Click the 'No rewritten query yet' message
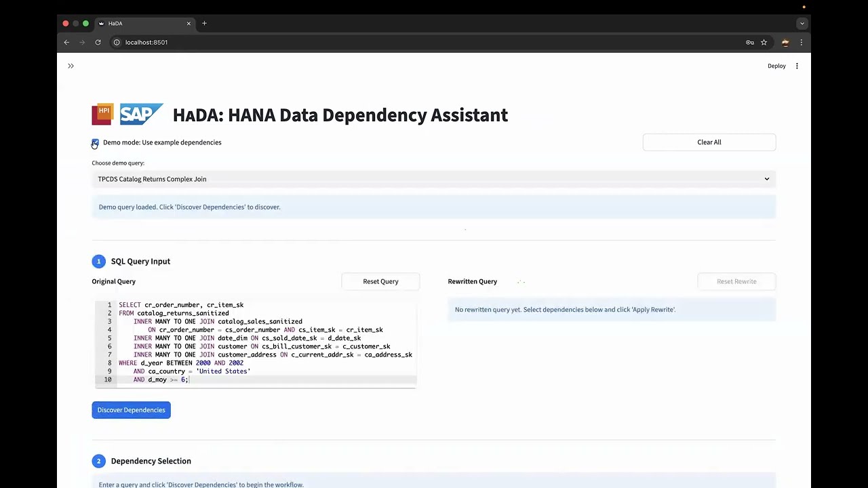This screenshot has height=488, width=868. coord(611,310)
